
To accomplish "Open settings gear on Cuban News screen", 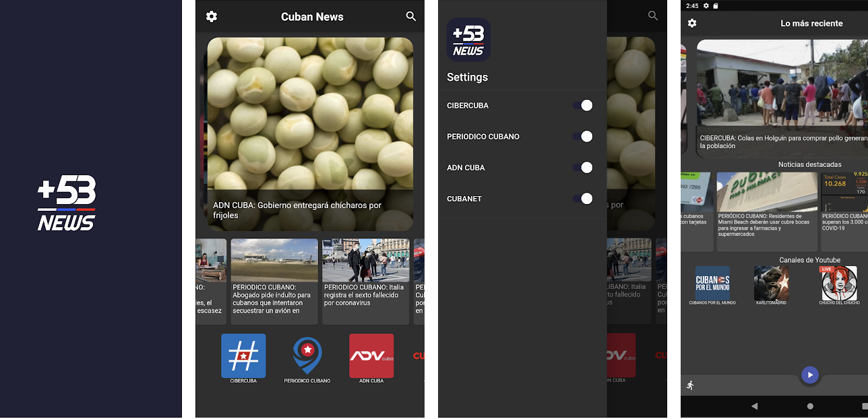I will 212,17.
